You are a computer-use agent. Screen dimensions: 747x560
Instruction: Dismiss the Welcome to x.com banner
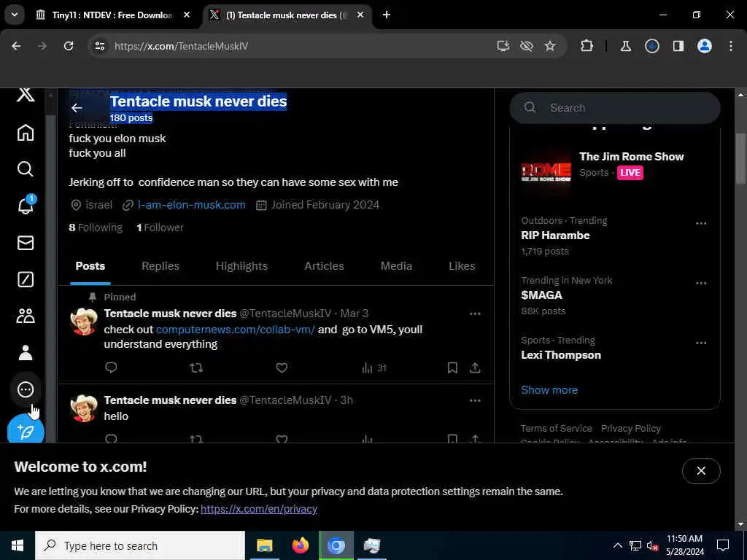[x=701, y=471]
